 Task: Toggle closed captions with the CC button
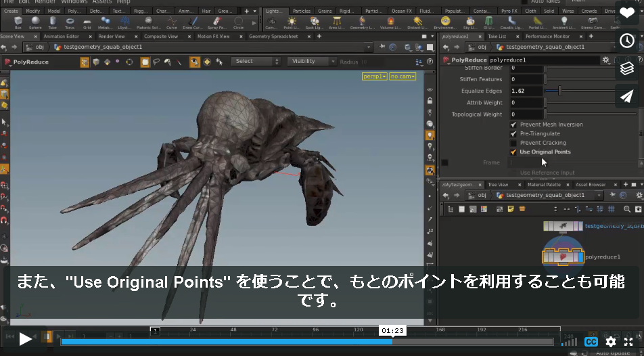(591, 342)
